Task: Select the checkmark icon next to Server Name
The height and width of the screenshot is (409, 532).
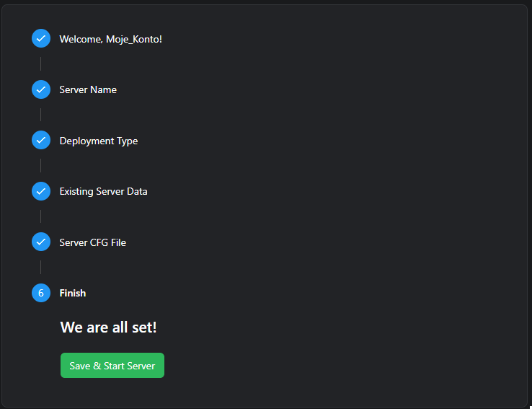Action: click(41, 89)
